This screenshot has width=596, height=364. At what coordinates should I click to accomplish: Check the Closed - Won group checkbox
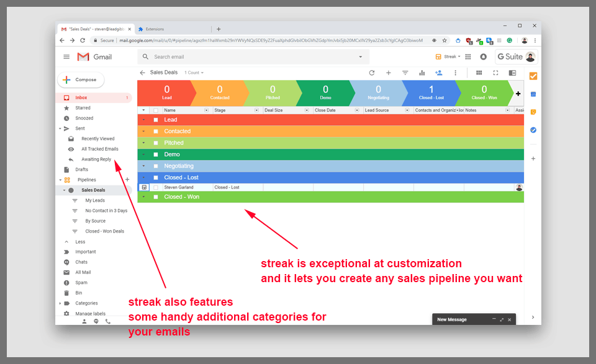(x=156, y=197)
